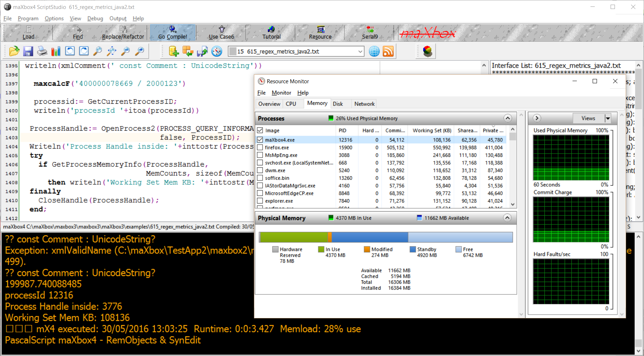Image resolution: width=644 pixels, height=356 pixels.
Task: Click the Interface List scrollbar down arrow
Action: pyautogui.click(x=638, y=217)
